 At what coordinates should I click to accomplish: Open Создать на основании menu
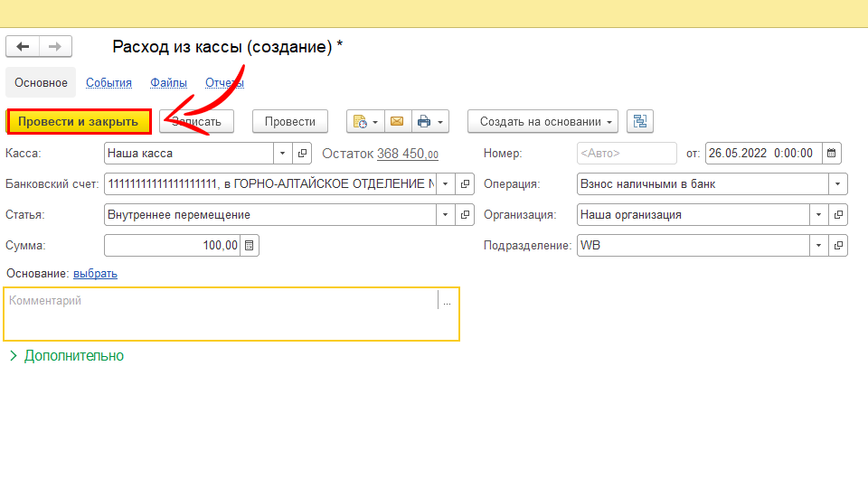tap(542, 122)
